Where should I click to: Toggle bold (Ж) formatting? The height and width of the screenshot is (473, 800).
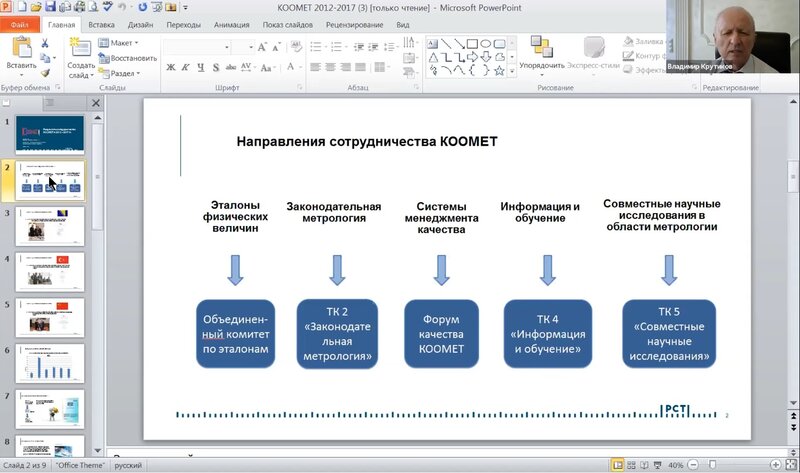171,68
